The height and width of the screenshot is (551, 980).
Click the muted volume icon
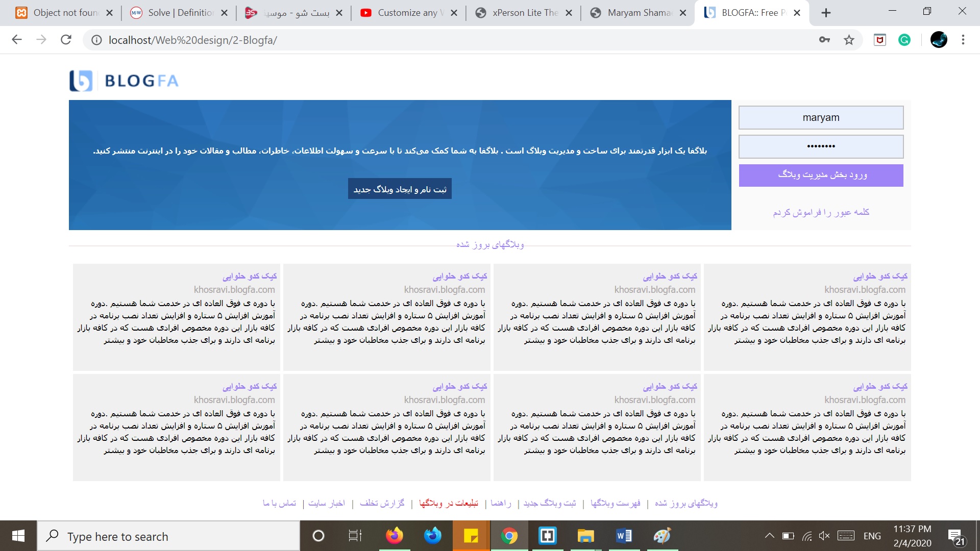pos(824,536)
